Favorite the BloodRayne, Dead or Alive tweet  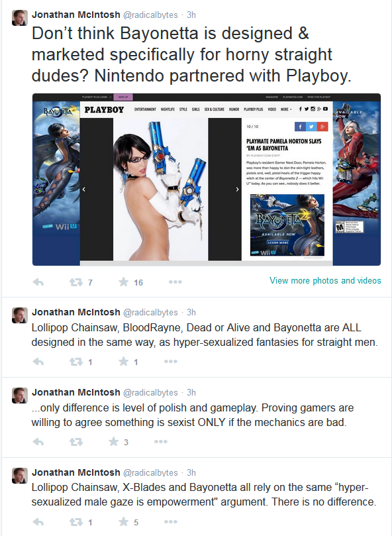[123, 361]
